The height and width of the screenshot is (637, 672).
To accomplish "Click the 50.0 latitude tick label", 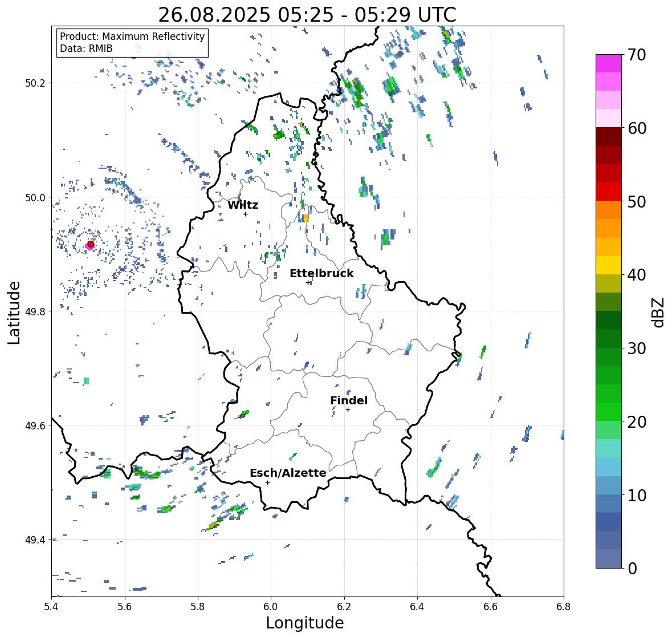I will click(x=35, y=198).
